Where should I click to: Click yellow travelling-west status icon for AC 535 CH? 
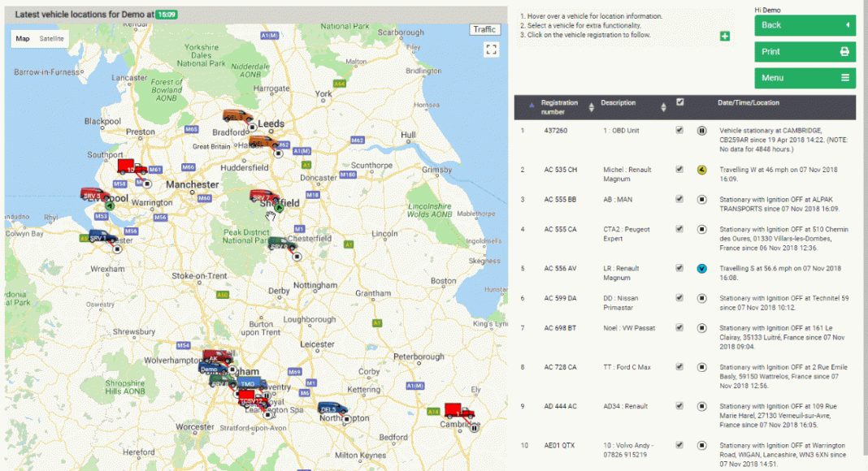[x=701, y=170]
